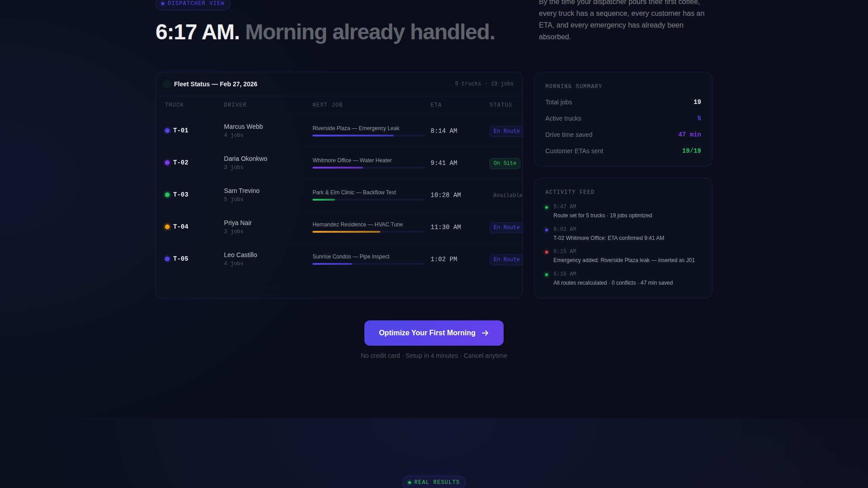Click the Optimize Your First Morning button

(x=434, y=333)
